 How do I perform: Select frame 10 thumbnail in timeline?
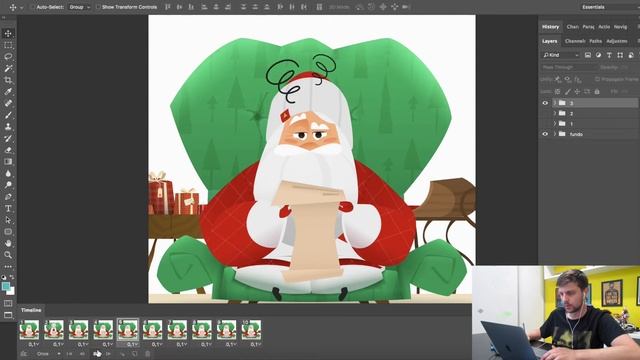tap(251, 330)
